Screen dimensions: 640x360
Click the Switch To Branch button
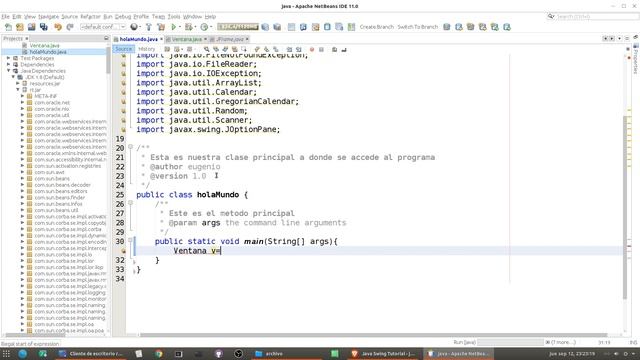(x=418, y=27)
